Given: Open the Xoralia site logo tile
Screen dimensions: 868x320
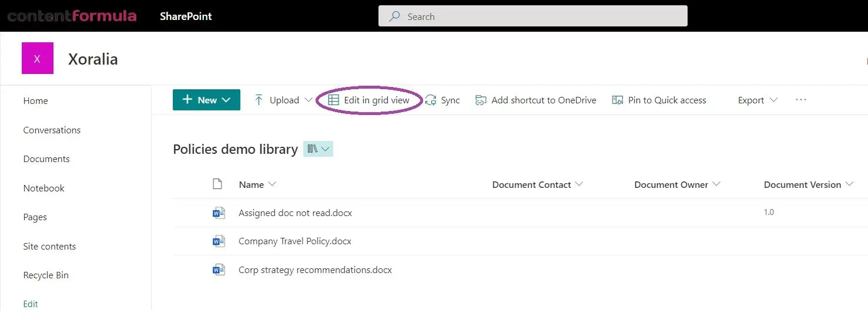Looking at the screenshot, I should [x=38, y=59].
